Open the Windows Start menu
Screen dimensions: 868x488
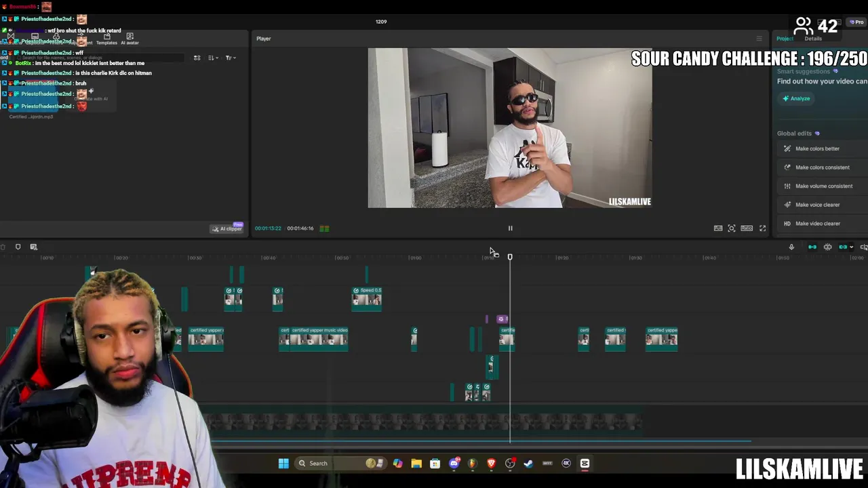[x=283, y=464]
